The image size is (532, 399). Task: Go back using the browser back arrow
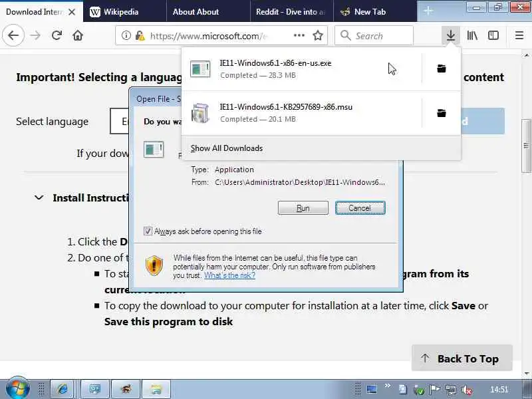(13, 35)
